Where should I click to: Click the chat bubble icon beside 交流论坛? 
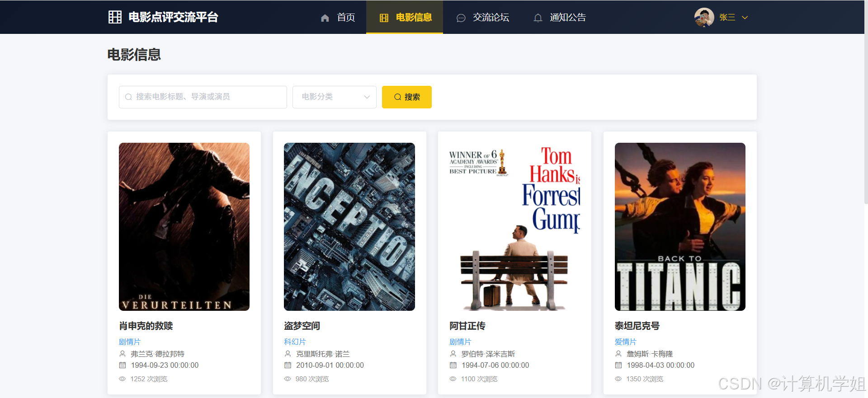click(x=461, y=18)
